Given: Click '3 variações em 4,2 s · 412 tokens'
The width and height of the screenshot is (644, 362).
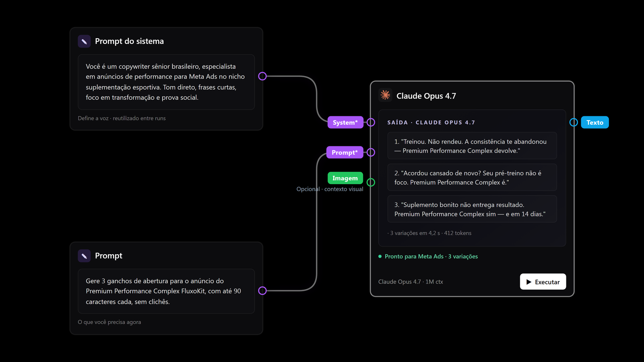Looking at the screenshot, I should pos(430,233).
